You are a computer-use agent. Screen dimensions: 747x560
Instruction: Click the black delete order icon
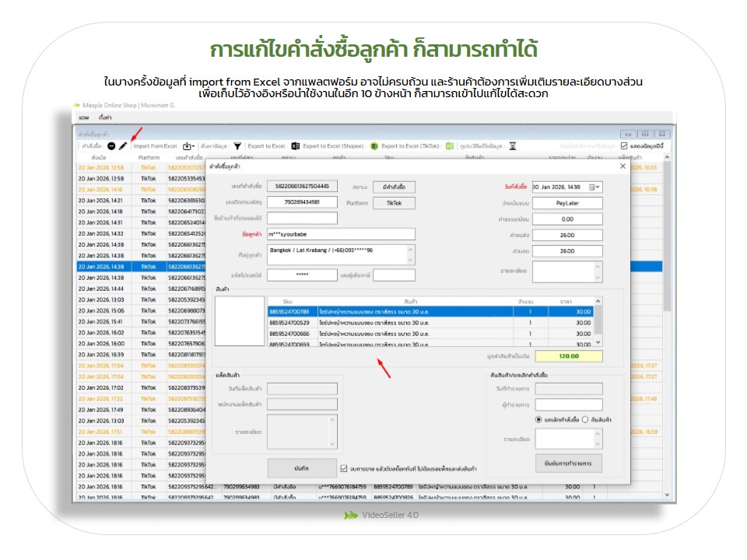(x=112, y=145)
